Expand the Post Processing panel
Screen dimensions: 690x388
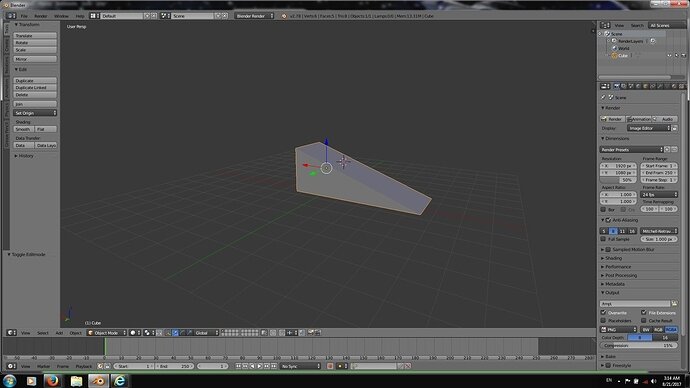[x=619, y=275]
